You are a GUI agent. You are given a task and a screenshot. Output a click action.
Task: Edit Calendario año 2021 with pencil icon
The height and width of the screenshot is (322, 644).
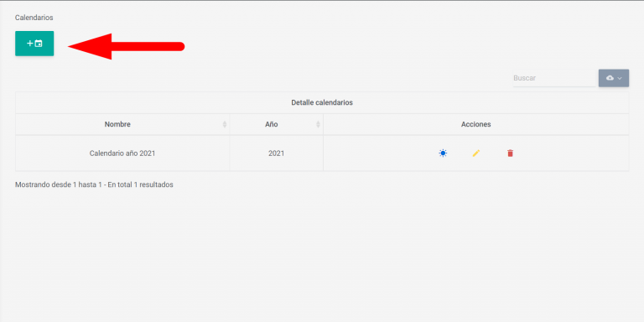pos(476,153)
